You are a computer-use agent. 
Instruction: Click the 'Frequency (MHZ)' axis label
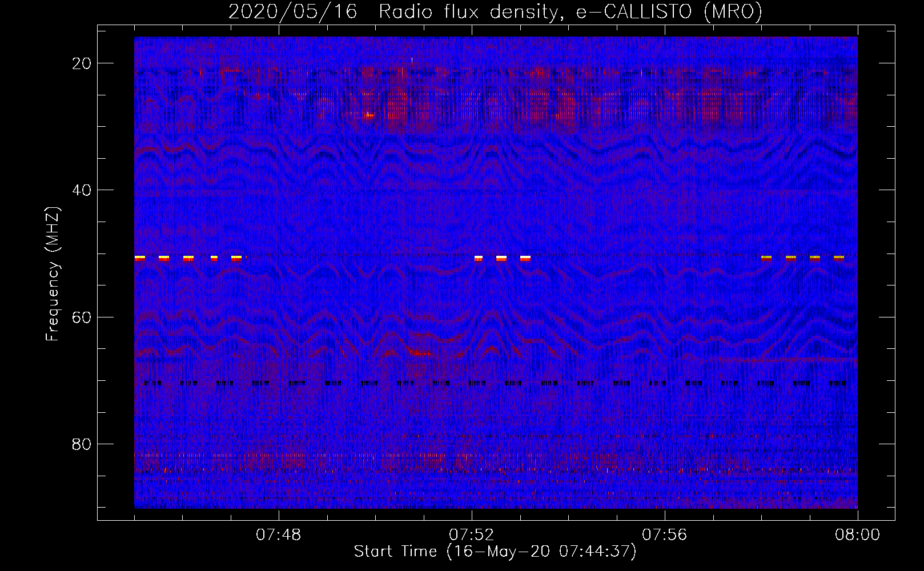click(x=53, y=274)
